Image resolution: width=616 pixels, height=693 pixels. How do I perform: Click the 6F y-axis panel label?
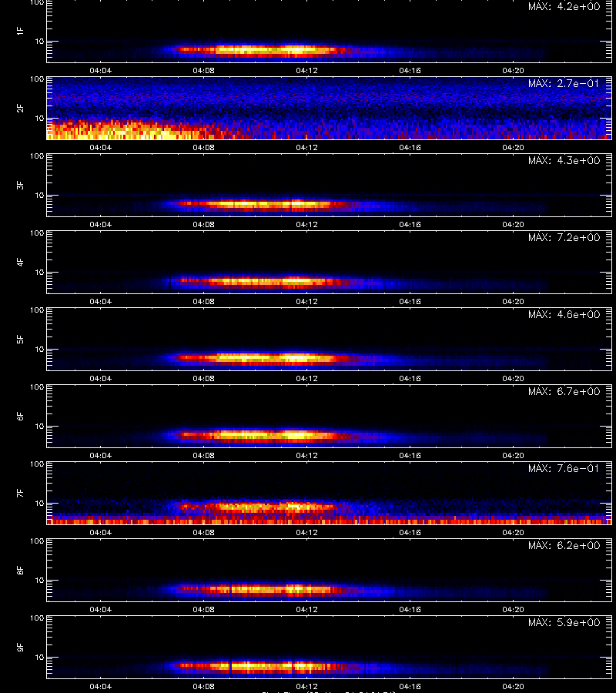coord(20,416)
